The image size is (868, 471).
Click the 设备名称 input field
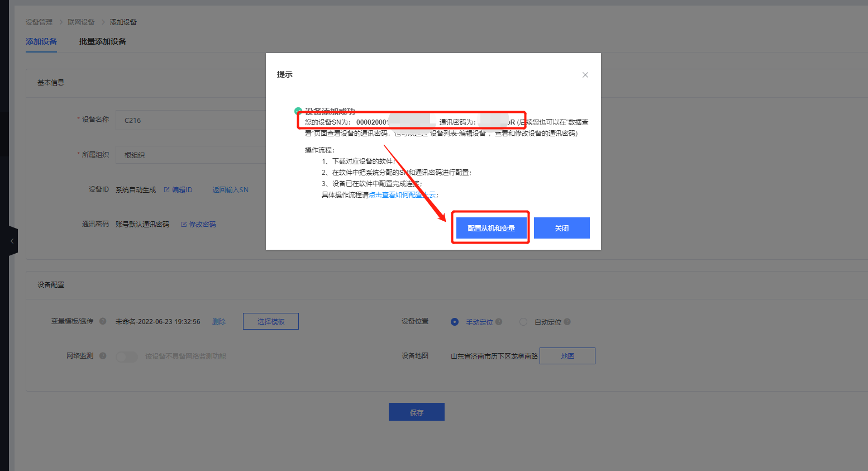[x=190, y=120]
